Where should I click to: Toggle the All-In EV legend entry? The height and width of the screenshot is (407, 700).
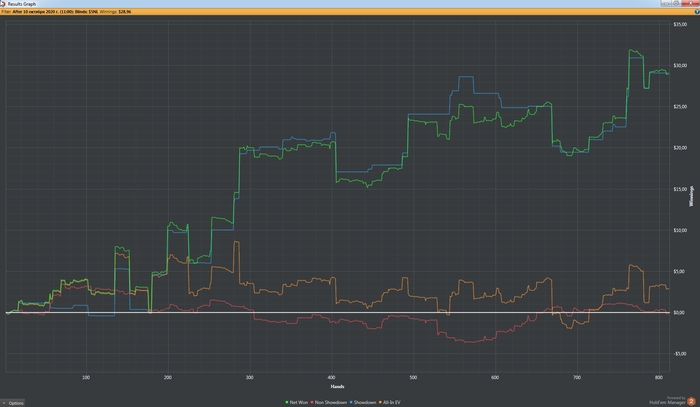point(389,403)
